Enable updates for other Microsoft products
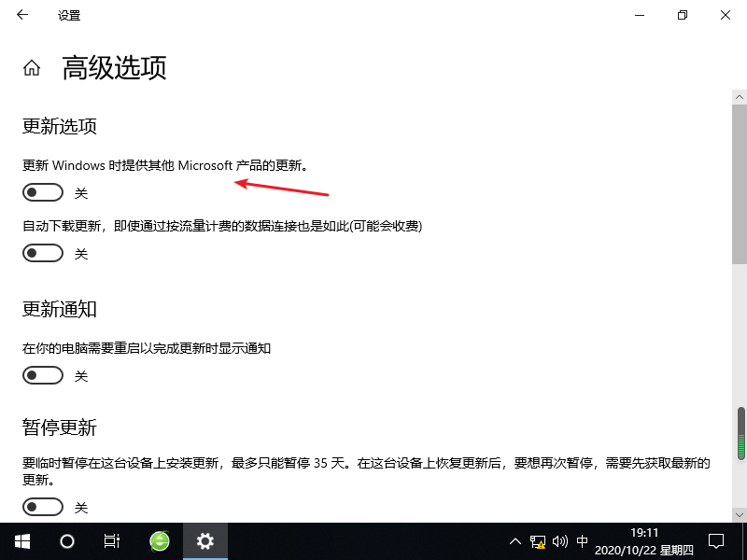Screen dimensions: 747x560 42,190
